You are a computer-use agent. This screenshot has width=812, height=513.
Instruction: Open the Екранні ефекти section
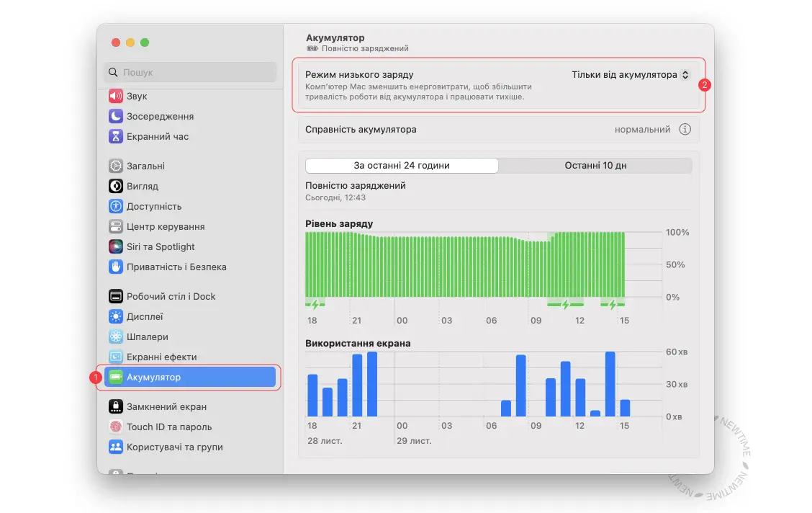click(x=190, y=357)
